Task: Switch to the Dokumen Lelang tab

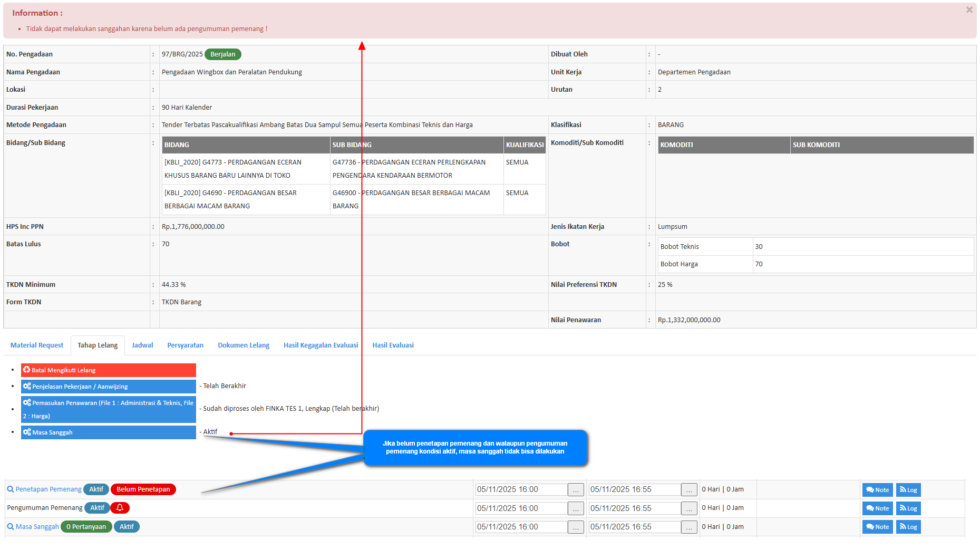Action: (x=244, y=345)
